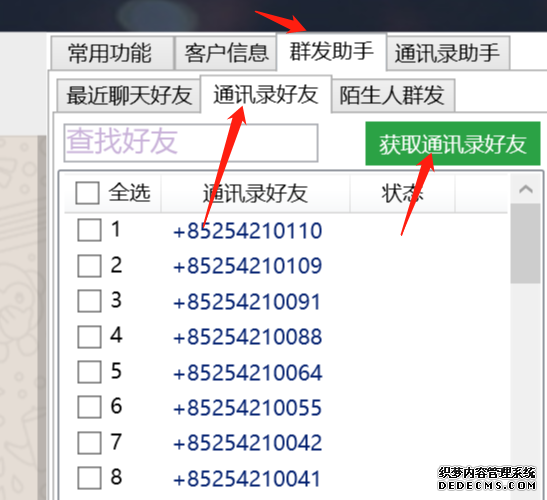547x500 pixels.
Task: Click the green 获取通讯录好友 button
Action: [x=453, y=143]
